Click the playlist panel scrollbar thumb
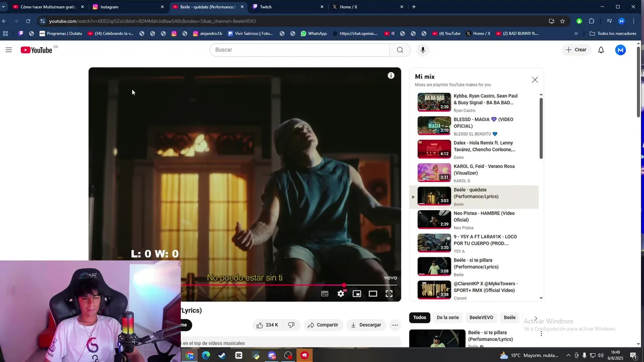 coord(541,128)
